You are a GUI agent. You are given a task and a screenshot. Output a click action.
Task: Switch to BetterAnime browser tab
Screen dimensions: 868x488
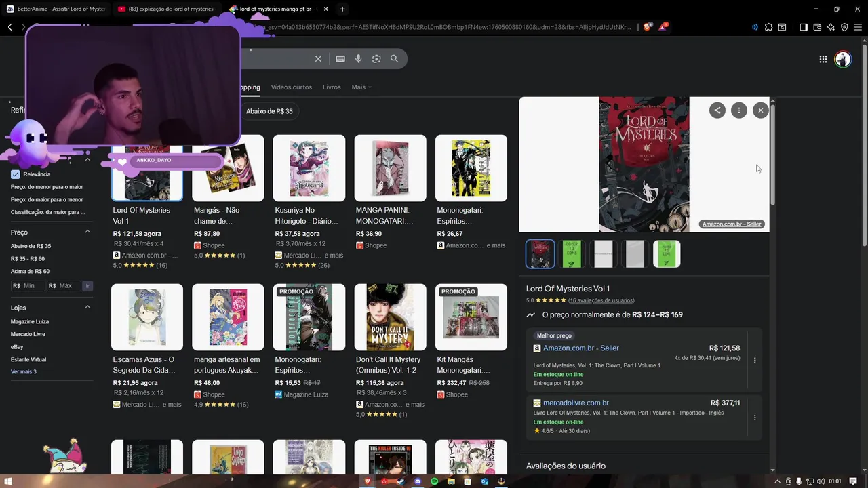pos(56,9)
